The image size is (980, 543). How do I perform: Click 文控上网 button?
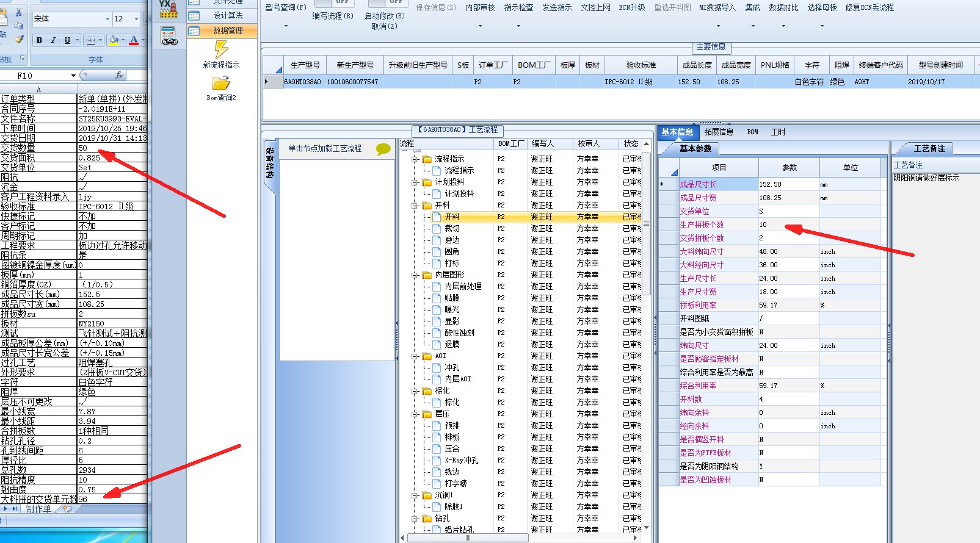595,7
